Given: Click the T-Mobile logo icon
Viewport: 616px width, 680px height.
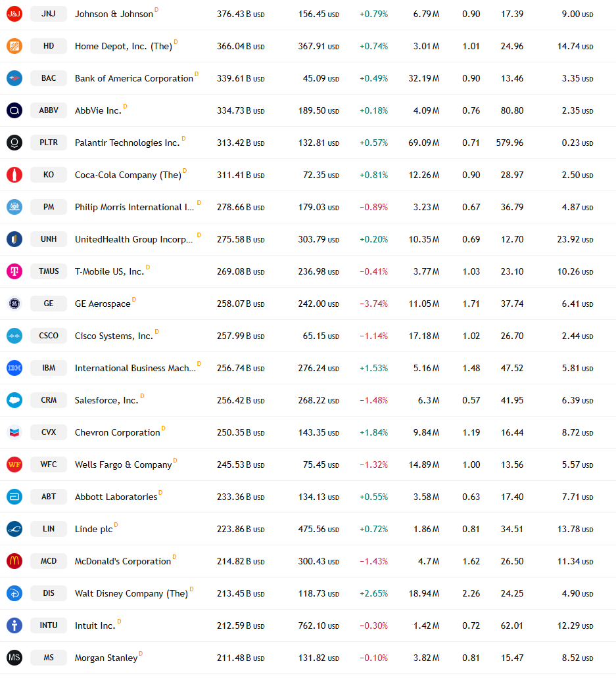Looking at the screenshot, I should click(x=14, y=271).
